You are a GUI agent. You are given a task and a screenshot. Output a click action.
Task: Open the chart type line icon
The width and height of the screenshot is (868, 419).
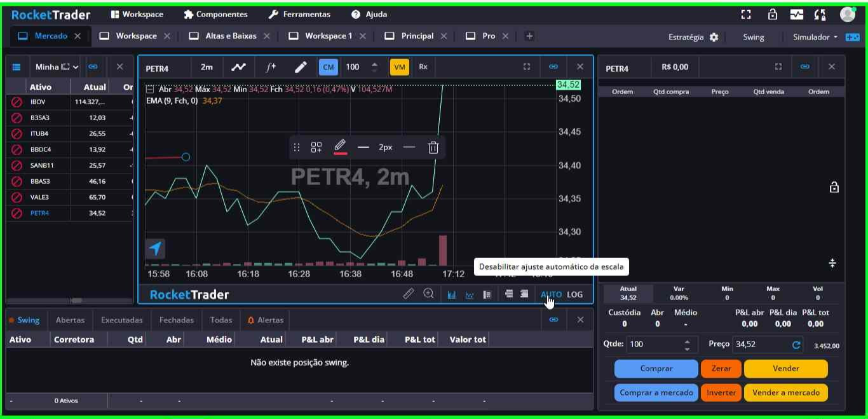[238, 67]
